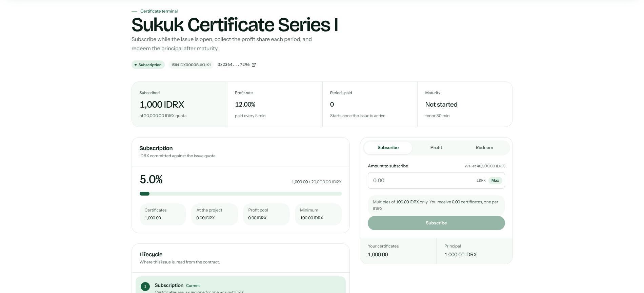Click the 1,000 IDRX subscribed value
This screenshot has width=644, height=293.
pos(162,105)
